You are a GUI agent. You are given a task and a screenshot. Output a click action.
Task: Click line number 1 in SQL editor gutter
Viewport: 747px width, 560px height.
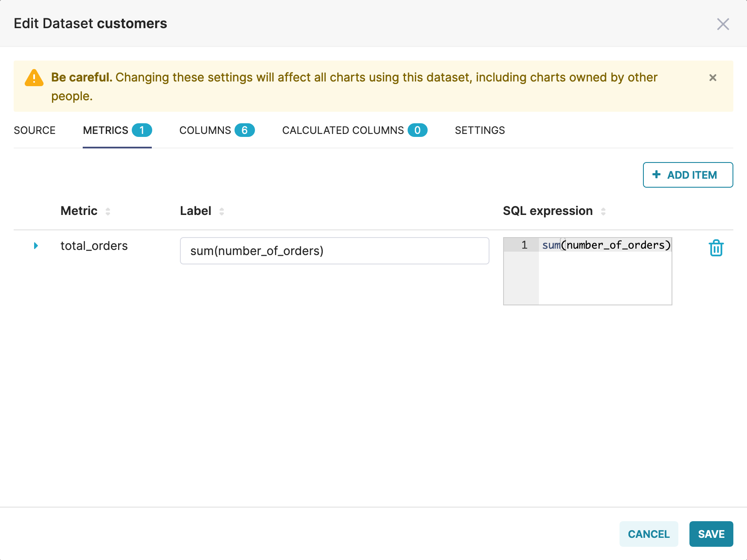(524, 245)
